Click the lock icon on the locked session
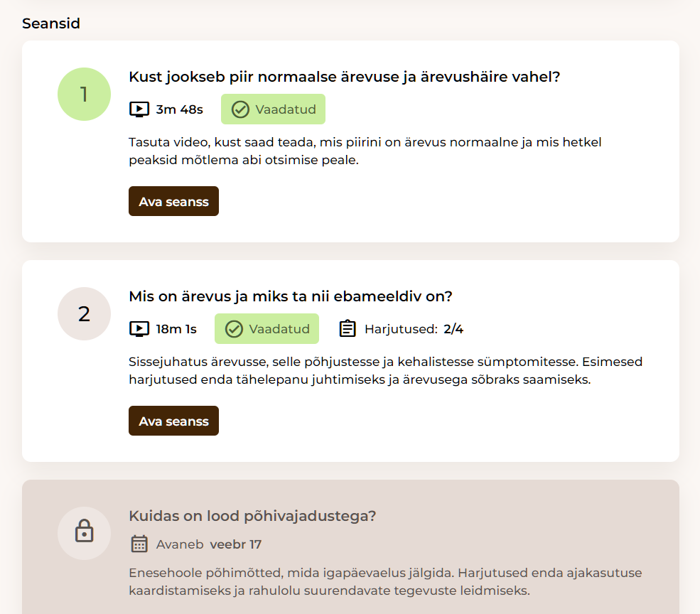The height and width of the screenshot is (614, 700). pyautogui.click(x=84, y=533)
